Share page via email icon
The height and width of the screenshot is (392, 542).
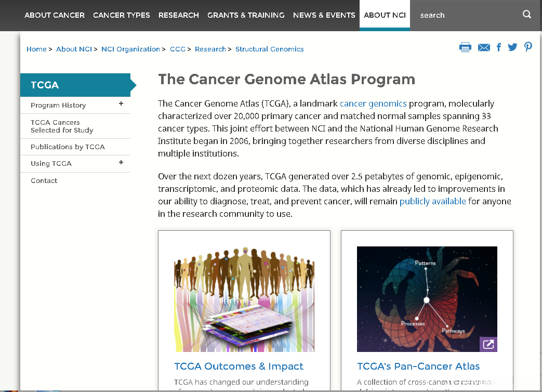click(484, 48)
